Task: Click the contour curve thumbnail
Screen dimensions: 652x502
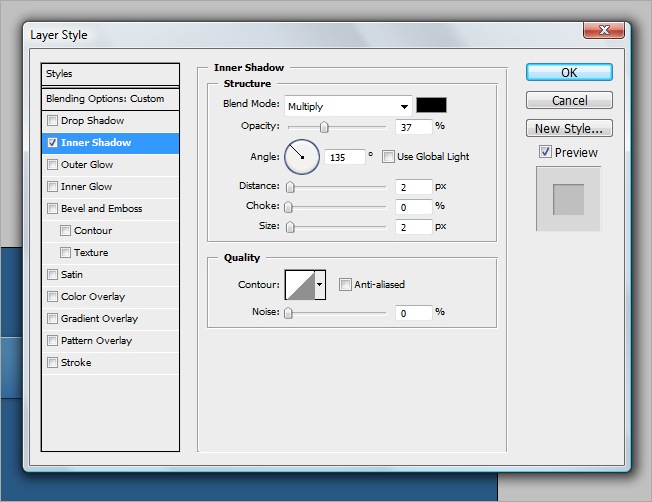Action: (x=300, y=284)
